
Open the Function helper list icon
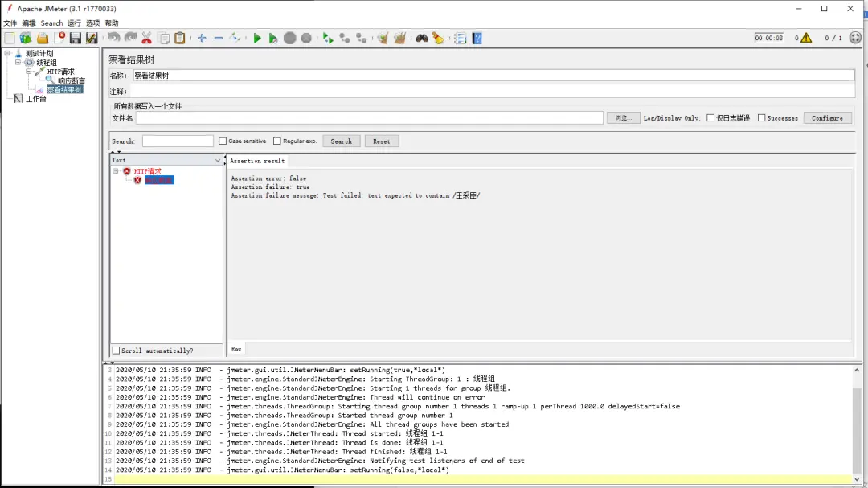point(460,39)
